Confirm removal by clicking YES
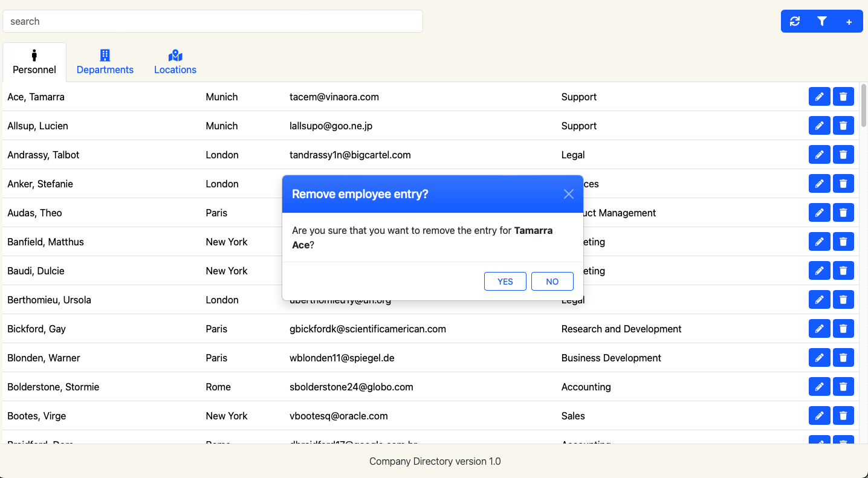Image resolution: width=868 pixels, height=478 pixels. click(505, 282)
